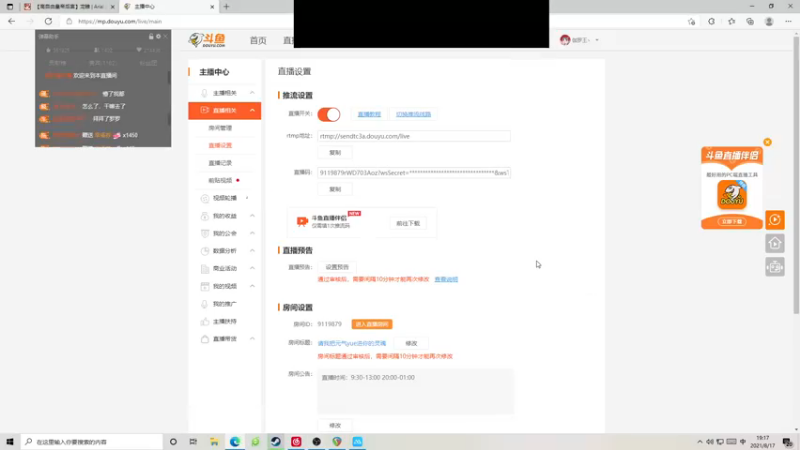Click the rtmp address input field
Image resolution: width=800 pixels, height=450 pixels.
coord(414,136)
